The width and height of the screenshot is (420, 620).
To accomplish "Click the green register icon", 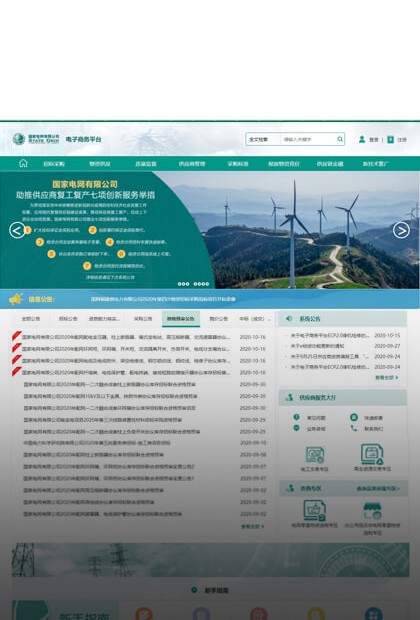I will [390, 140].
